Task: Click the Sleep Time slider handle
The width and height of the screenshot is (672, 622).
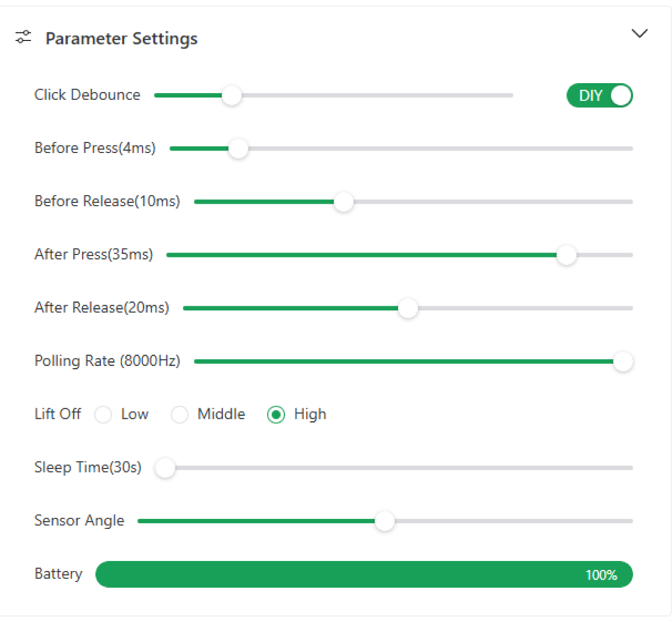Action: pos(165,468)
